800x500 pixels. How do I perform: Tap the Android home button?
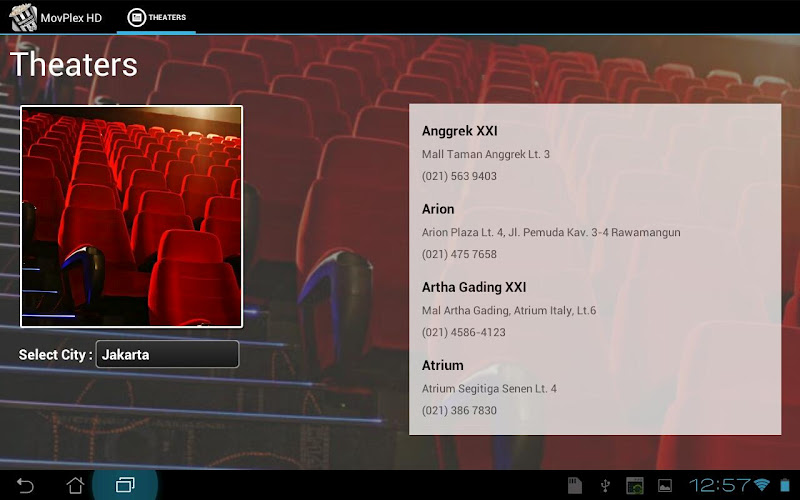click(x=75, y=485)
